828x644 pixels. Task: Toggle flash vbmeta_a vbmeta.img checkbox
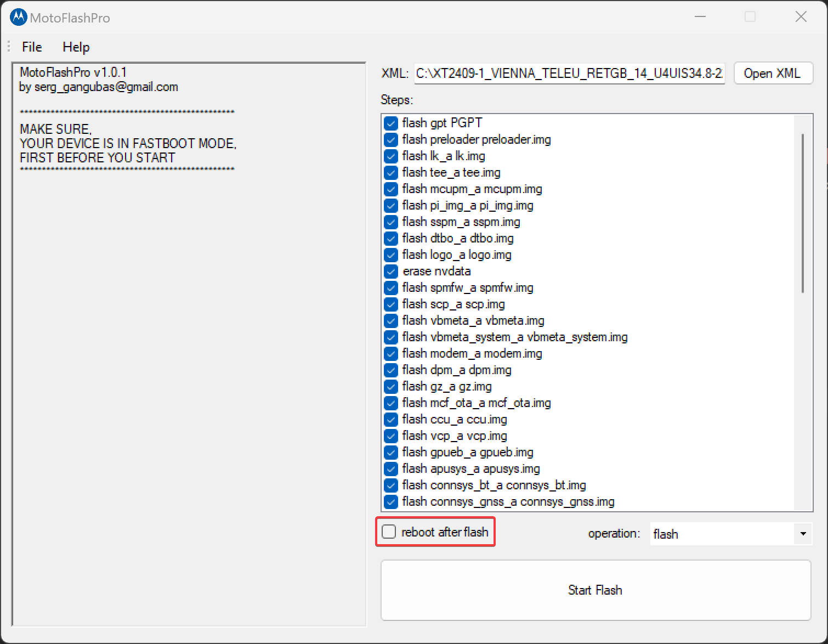coord(391,321)
